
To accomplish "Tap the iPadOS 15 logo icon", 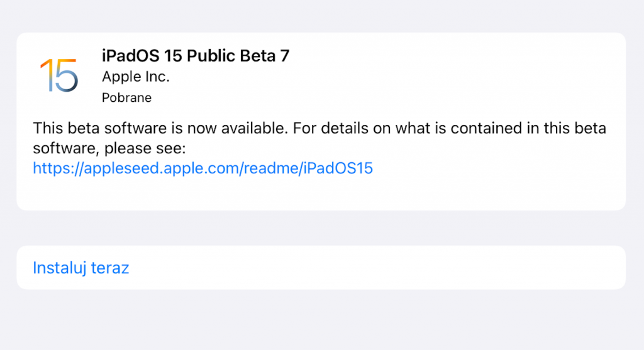I will coord(58,75).
